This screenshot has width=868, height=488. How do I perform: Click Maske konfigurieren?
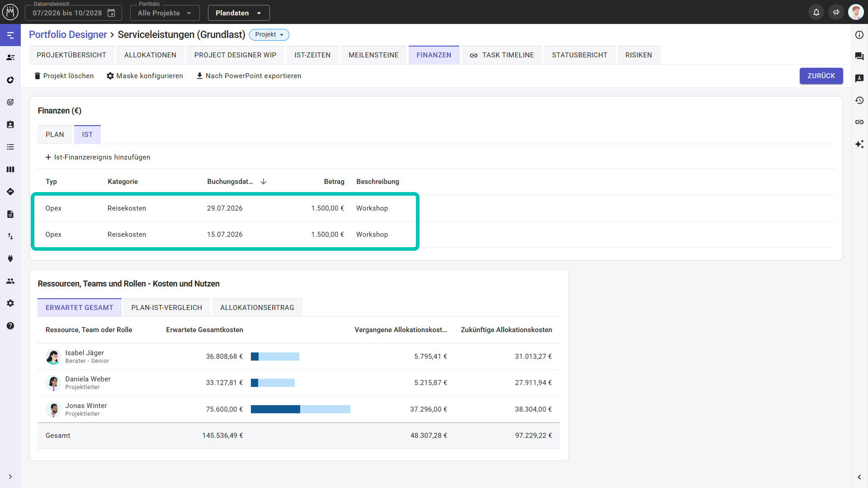coord(145,76)
